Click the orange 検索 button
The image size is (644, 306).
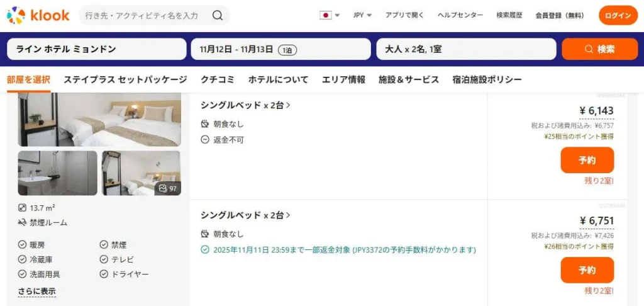click(x=599, y=49)
